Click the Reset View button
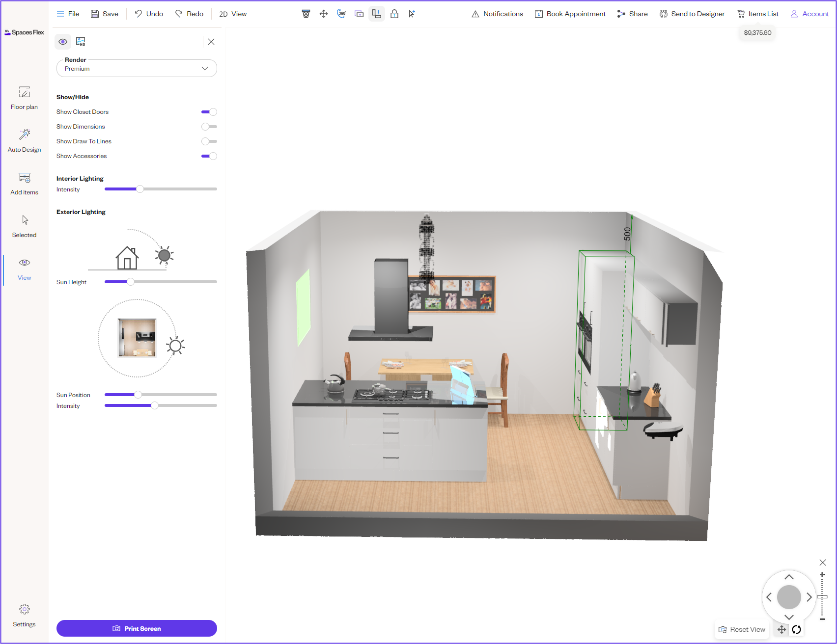The image size is (837, 644). tap(742, 629)
